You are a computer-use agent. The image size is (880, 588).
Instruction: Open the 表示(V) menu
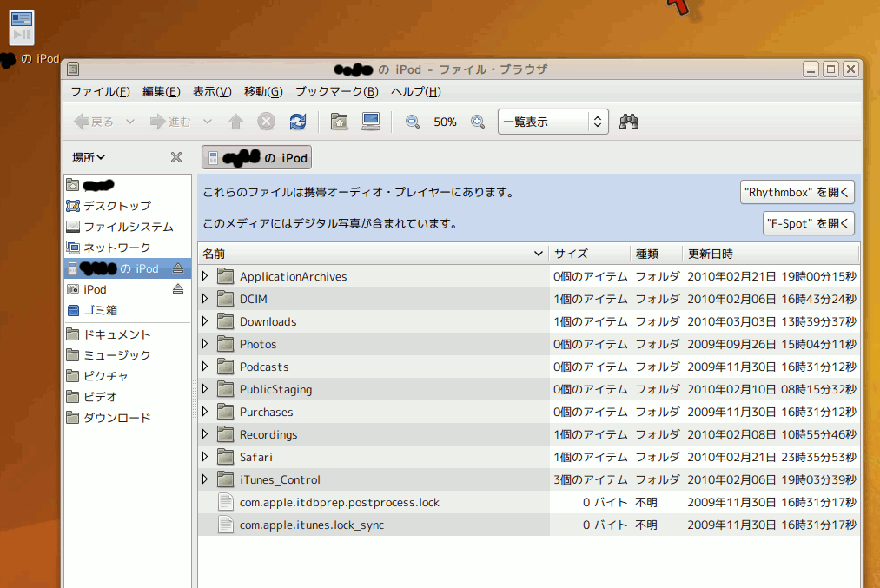(x=212, y=91)
